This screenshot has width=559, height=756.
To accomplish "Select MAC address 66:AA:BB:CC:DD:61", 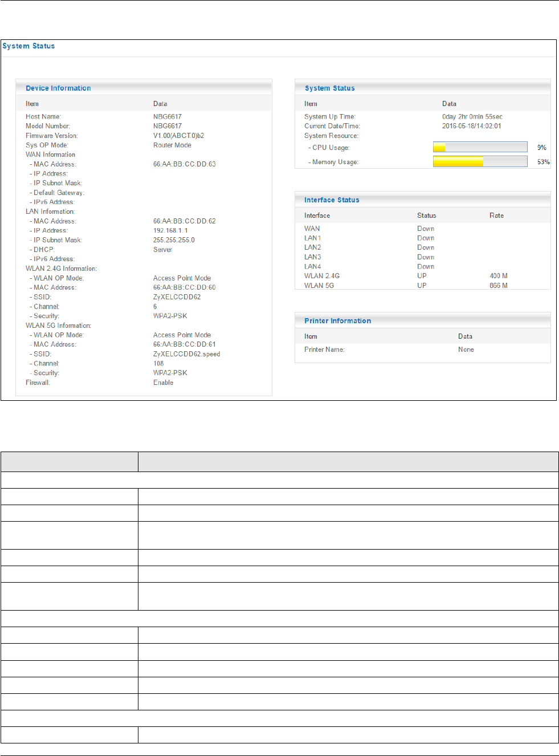I will click(x=184, y=344).
